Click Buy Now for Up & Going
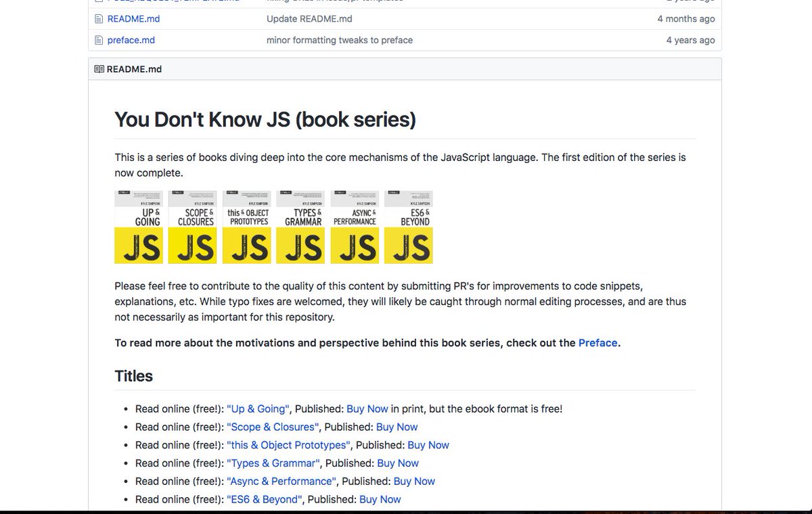 click(367, 408)
